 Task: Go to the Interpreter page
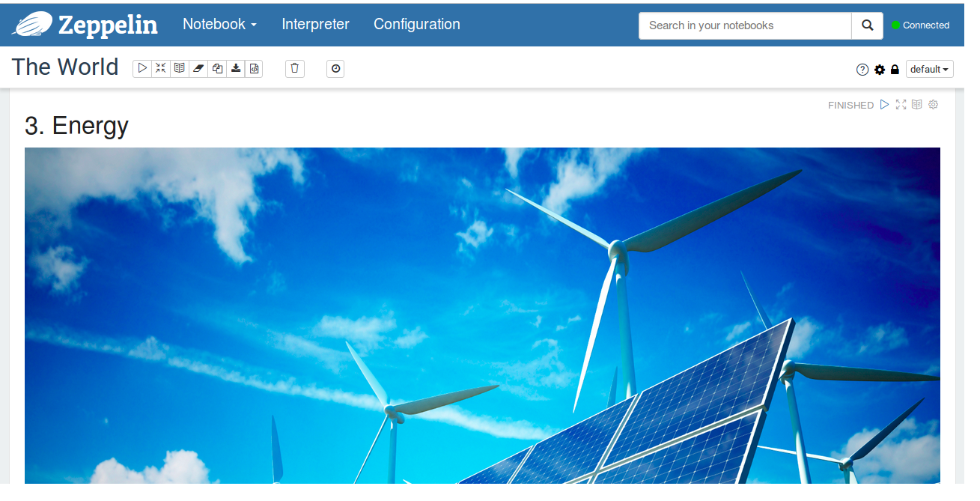[x=315, y=25]
